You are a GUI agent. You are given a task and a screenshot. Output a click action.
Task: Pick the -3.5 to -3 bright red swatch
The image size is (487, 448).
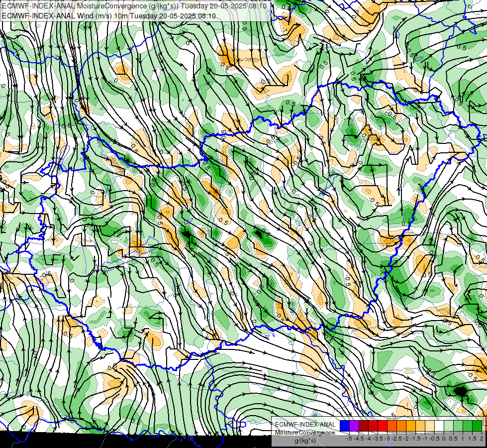pos(383,426)
